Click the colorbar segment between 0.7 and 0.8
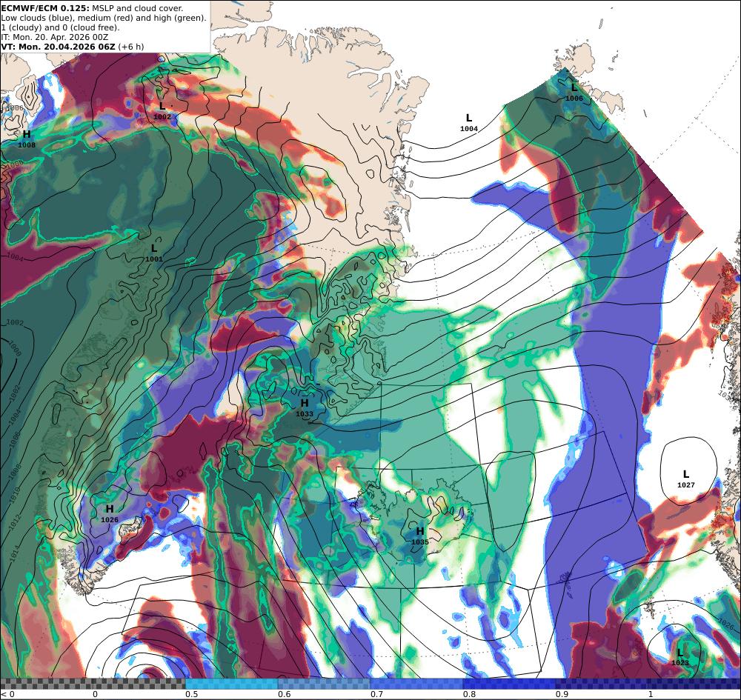 pos(416,684)
